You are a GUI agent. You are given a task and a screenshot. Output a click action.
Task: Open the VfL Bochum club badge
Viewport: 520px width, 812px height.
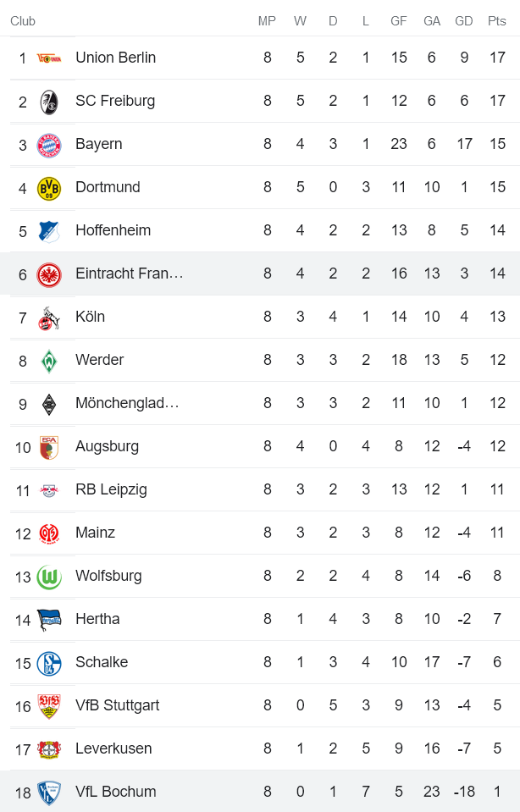[x=48, y=792]
